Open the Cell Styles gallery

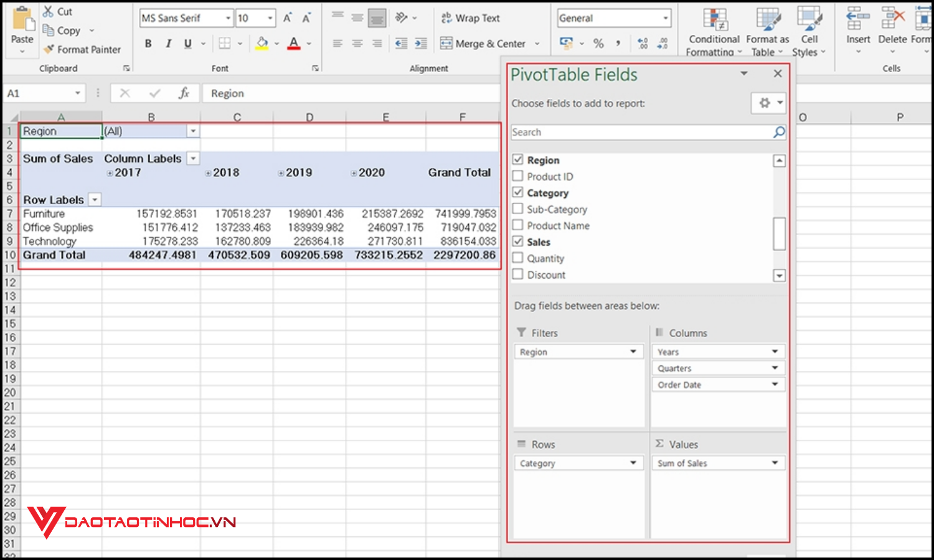(x=808, y=28)
